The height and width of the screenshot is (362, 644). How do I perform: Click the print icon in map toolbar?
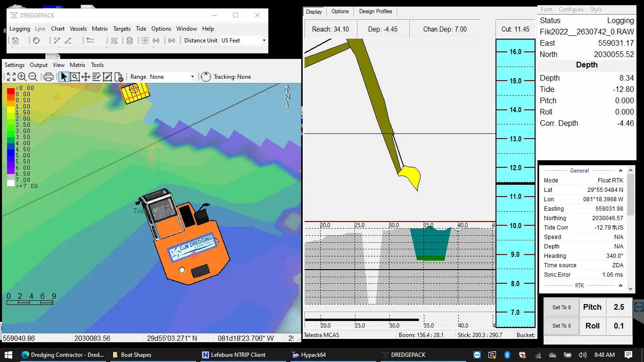click(48, 77)
